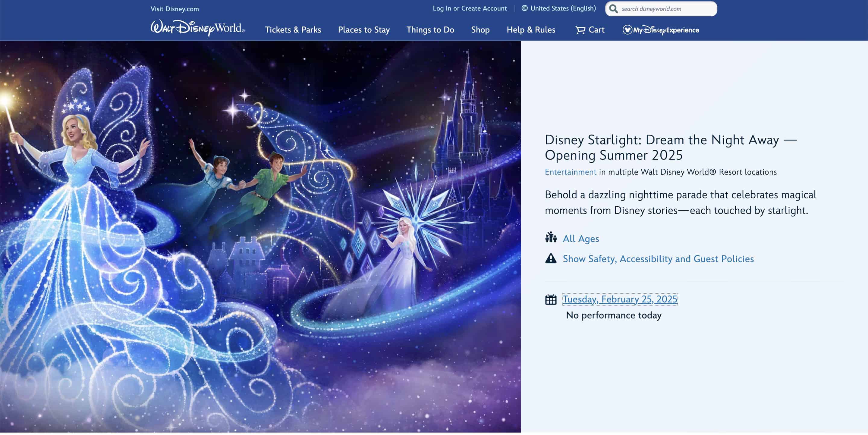The width and height of the screenshot is (868, 435).
Task: Open United States (English) language selector
Action: [x=563, y=8]
